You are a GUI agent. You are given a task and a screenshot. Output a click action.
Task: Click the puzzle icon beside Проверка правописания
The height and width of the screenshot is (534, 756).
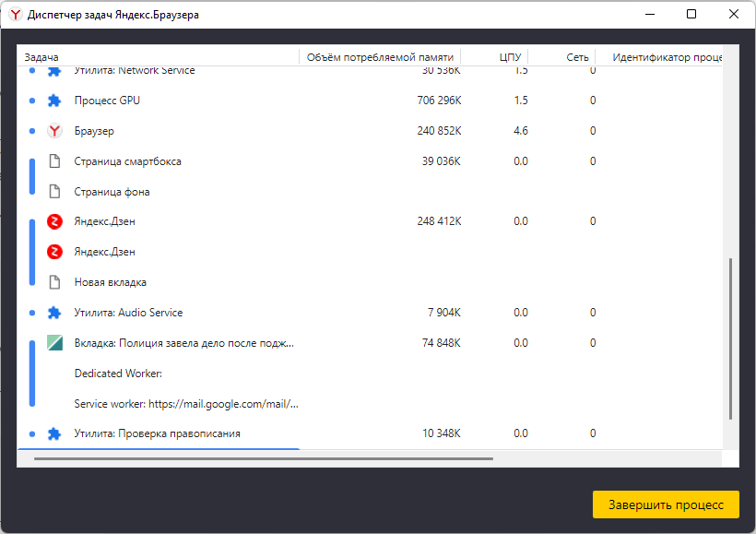point(54,433)
